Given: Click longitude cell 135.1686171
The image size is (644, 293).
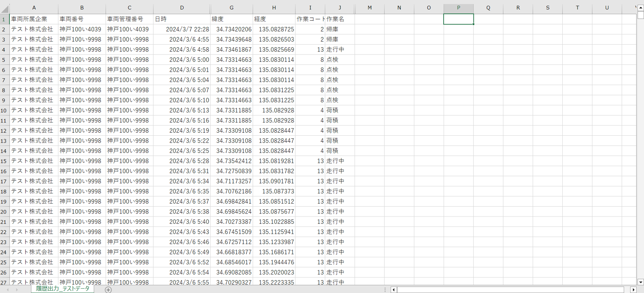Looking at the screenshot, I should [x=274, y=252].
